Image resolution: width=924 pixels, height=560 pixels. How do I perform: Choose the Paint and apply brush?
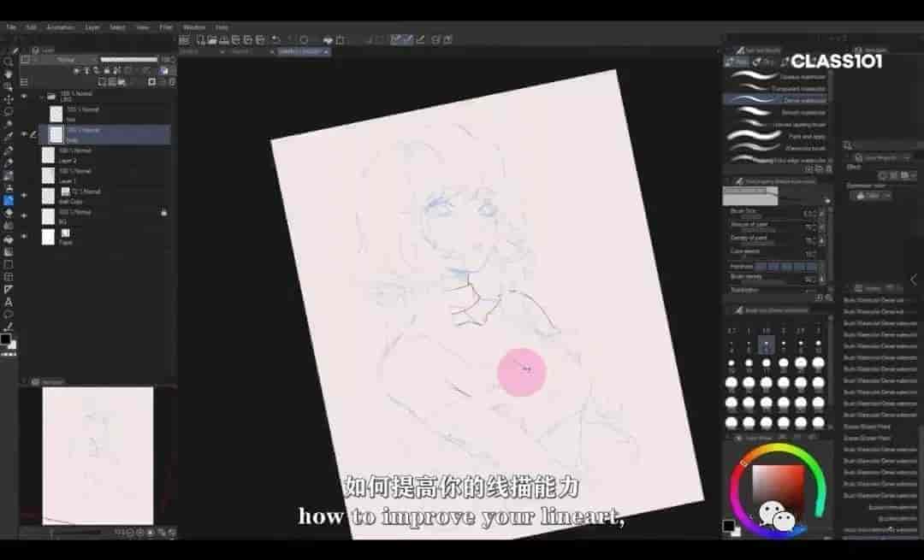775,136
